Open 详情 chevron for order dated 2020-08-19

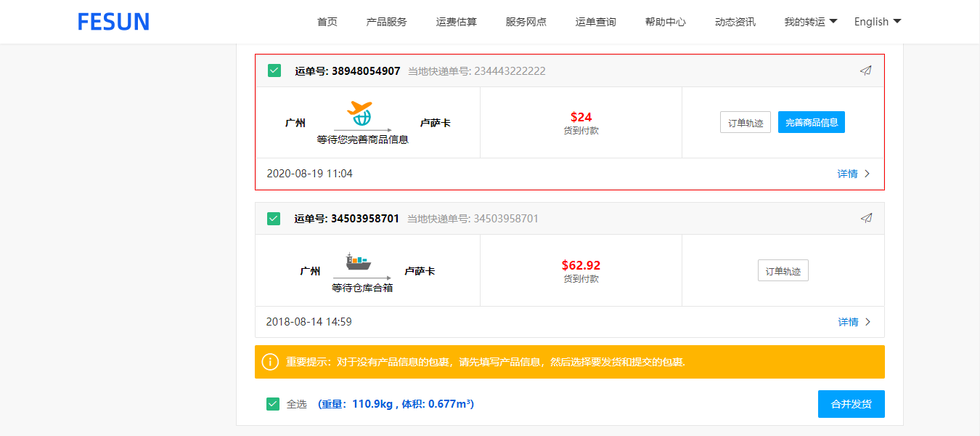[x=867, y=174]
